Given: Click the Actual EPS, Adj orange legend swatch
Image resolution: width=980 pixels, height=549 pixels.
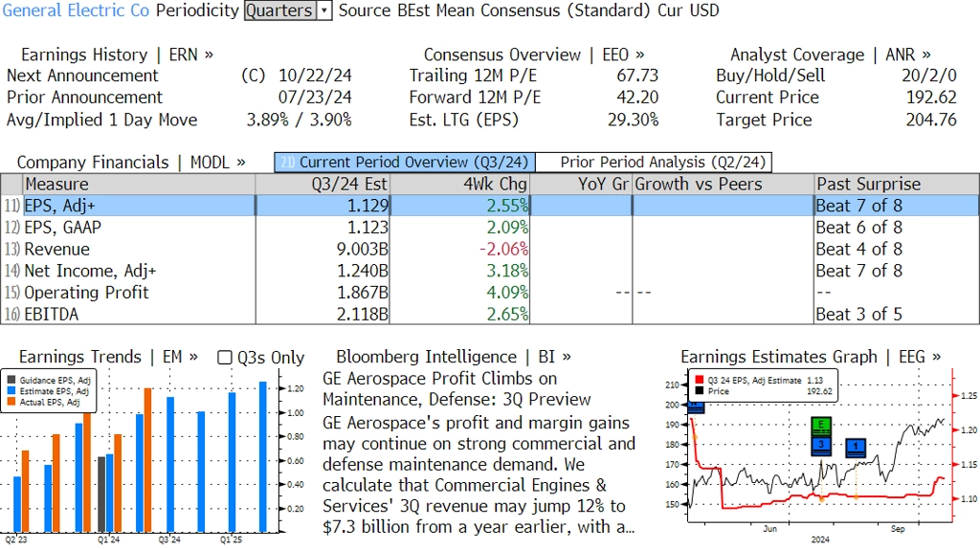Looking at the screenshot, I should 11,403.
